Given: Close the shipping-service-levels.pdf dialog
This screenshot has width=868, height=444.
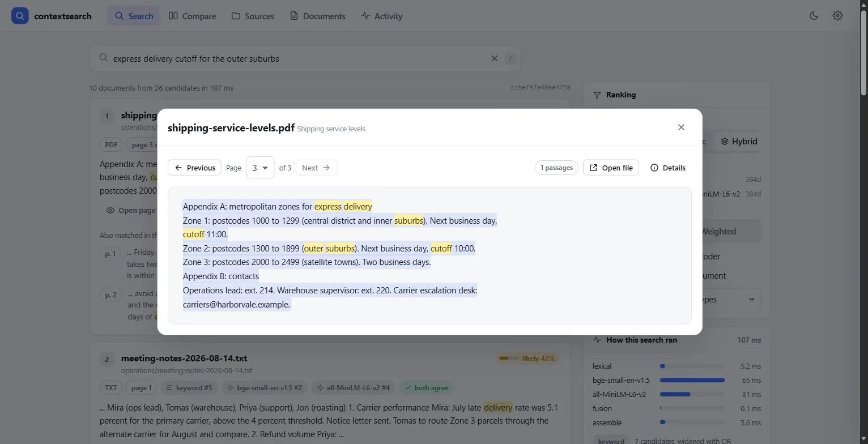Looking at the screenshot, I should tap(681, 127).
